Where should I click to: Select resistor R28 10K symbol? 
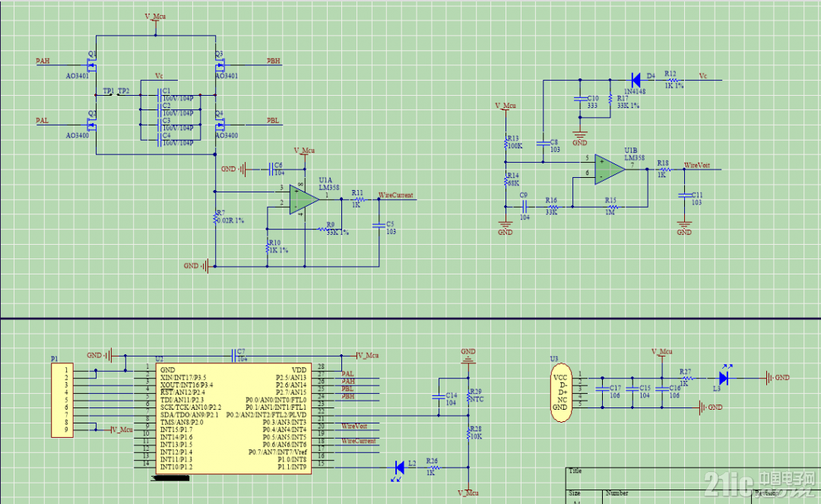point(468,433)
